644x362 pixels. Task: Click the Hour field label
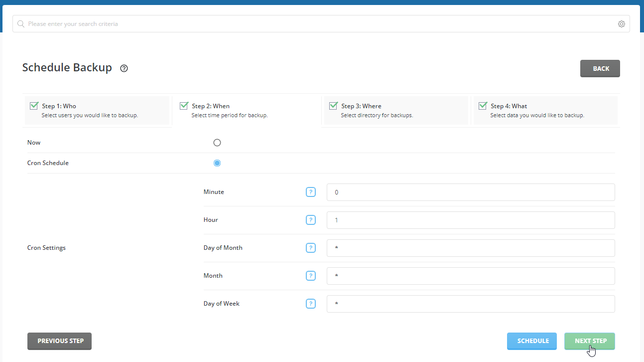click(x=211, y=220)
